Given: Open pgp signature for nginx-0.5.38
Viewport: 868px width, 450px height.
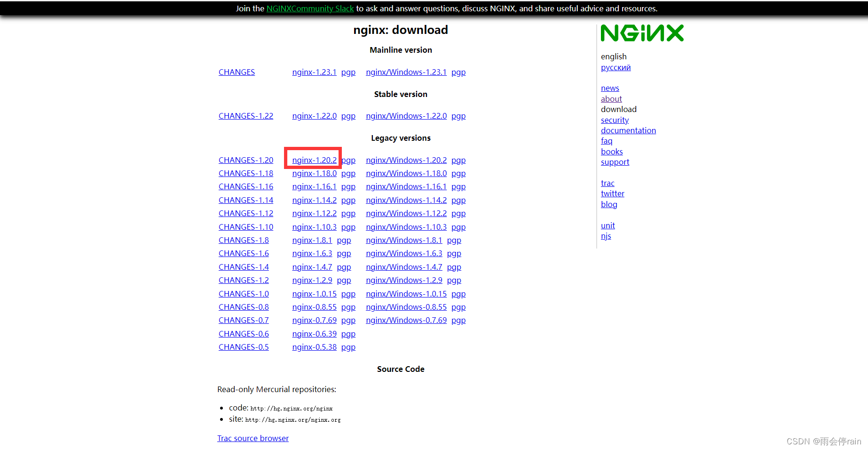Looking at the screenshot, I should [x=348, y=347].
